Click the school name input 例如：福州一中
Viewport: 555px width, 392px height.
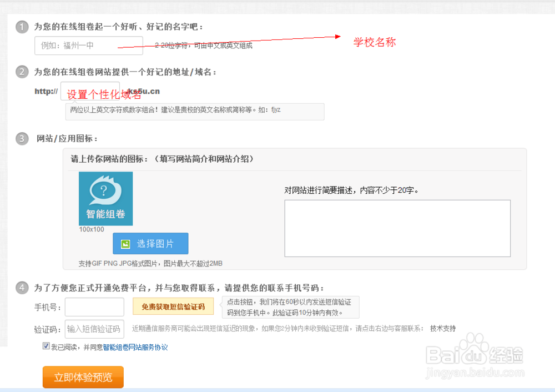[89, 46]
